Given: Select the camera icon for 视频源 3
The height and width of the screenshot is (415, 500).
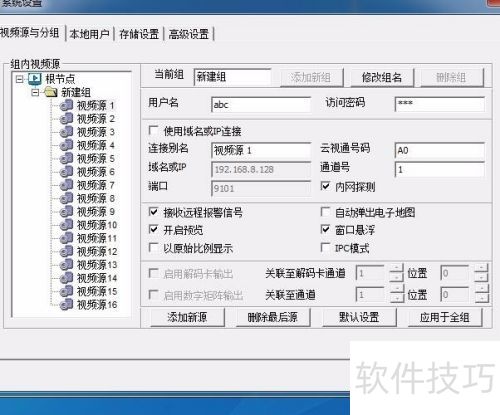Looking at the screenshot, I should click(66, 132).
